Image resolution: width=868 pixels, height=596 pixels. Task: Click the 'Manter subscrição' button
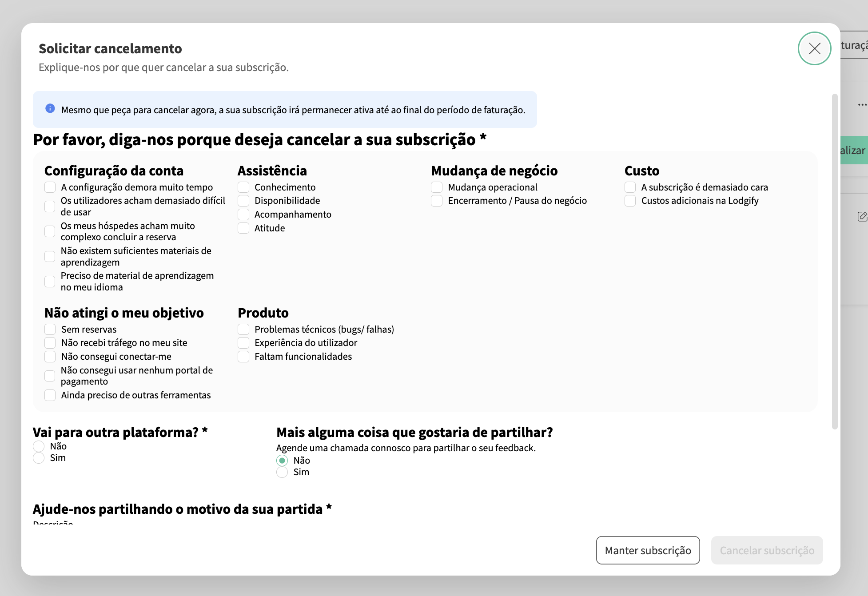click(648, 550)
